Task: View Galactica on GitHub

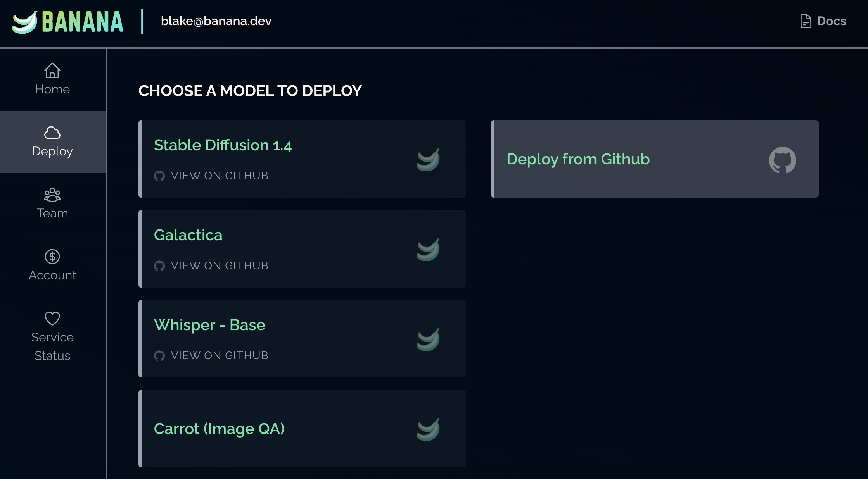Action: pyautogui.click(x=219, y=266)
